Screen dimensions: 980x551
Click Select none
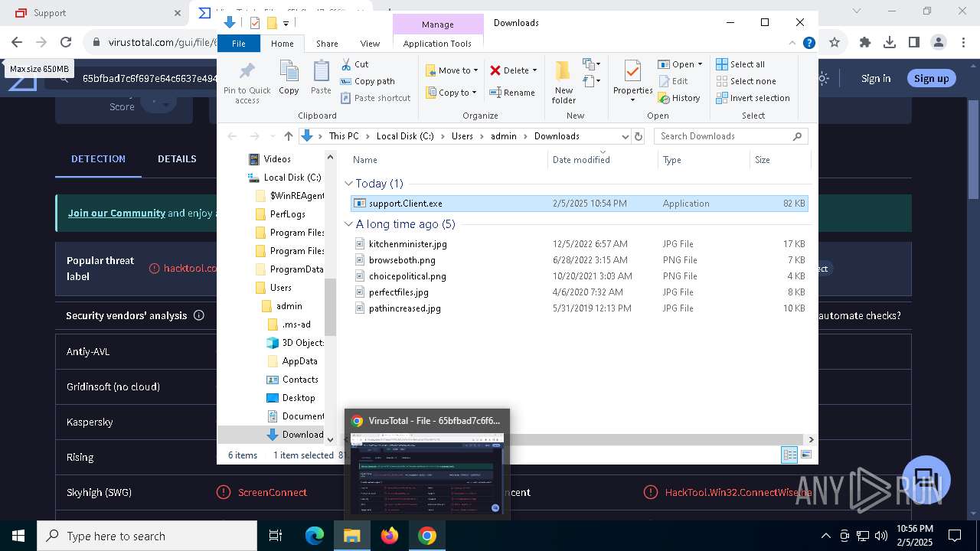click(x=746, y=81)
